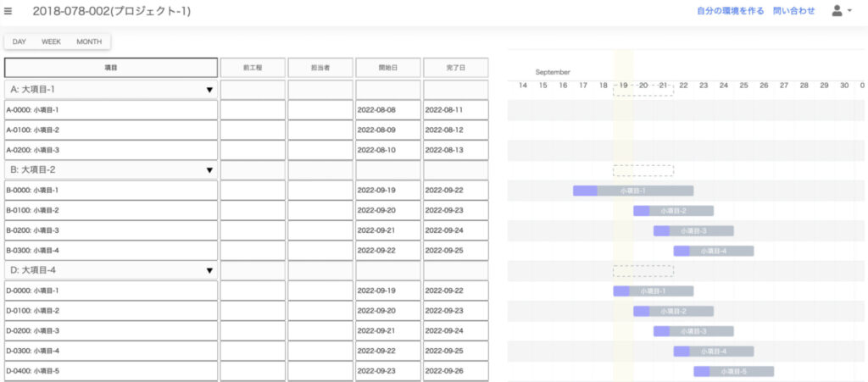Edit end date 2022-09-23 of B-0100
This screenshot has width=868, height=382.
tap(455, 210)
